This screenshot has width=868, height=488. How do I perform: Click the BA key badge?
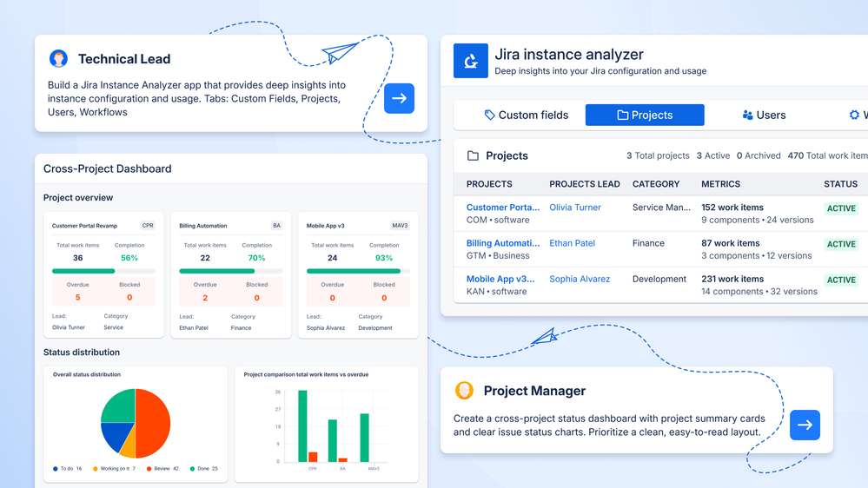[277, 226]
